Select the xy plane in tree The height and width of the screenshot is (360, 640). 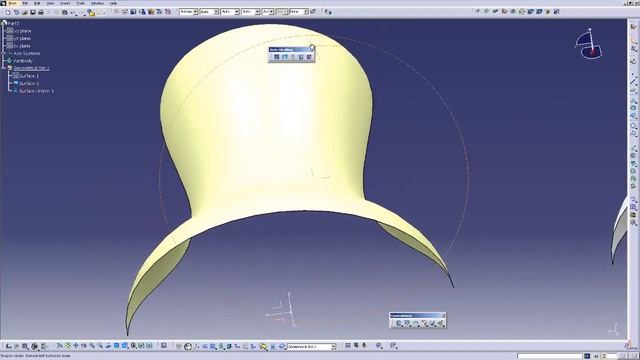click(x=22, y=31)
